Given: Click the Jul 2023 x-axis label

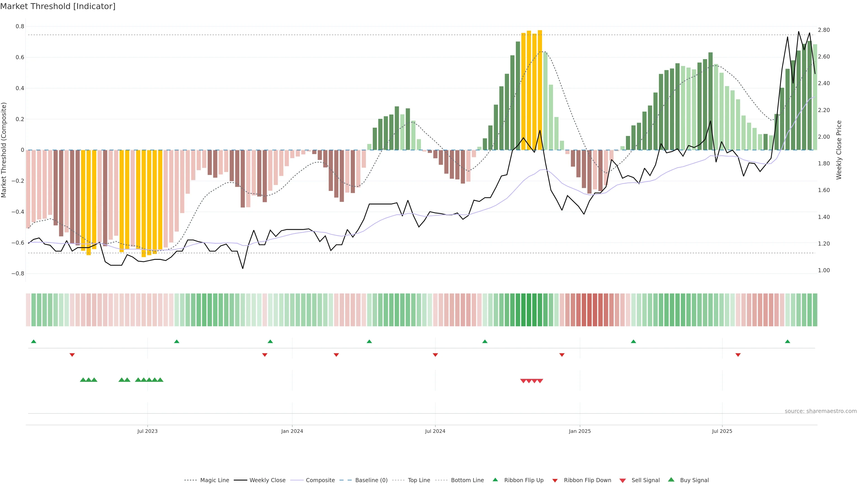Looking at the screenshot, I should (147, 431).
